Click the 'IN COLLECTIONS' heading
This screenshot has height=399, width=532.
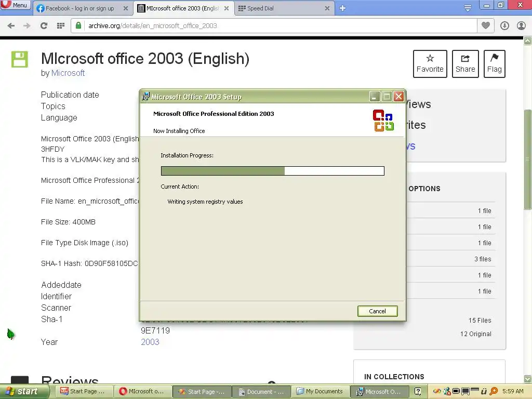pyautogui.click(x=394, y=377)
